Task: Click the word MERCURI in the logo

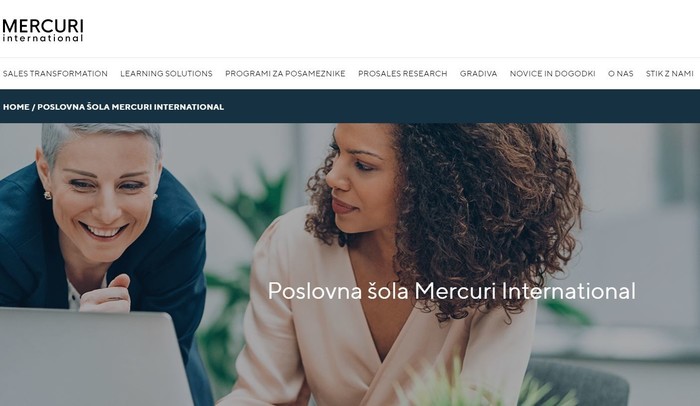Action: tap(43, 26)
